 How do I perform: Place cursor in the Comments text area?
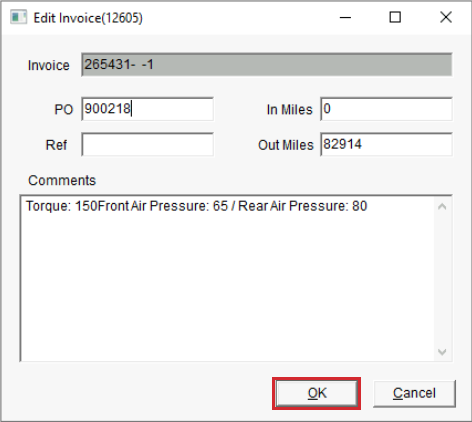[x=227, y=278]
